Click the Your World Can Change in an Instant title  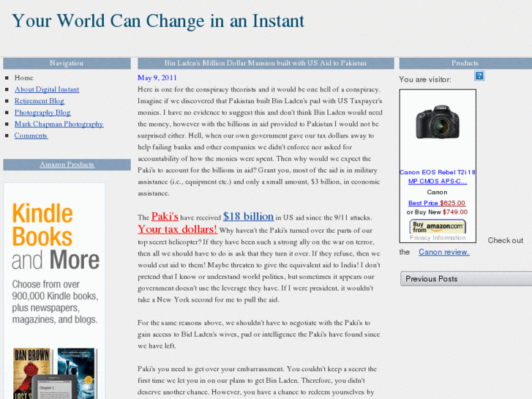point(158,21)
